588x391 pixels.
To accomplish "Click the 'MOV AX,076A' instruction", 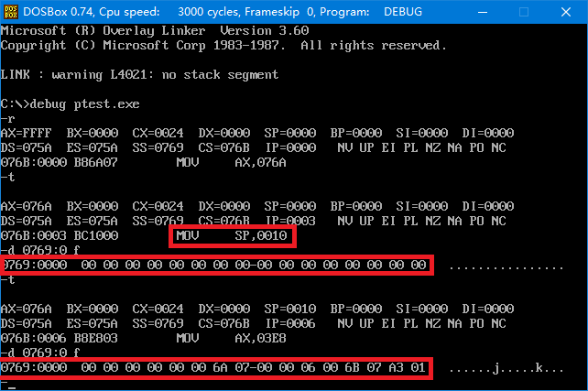I will (x=232, y=162).
